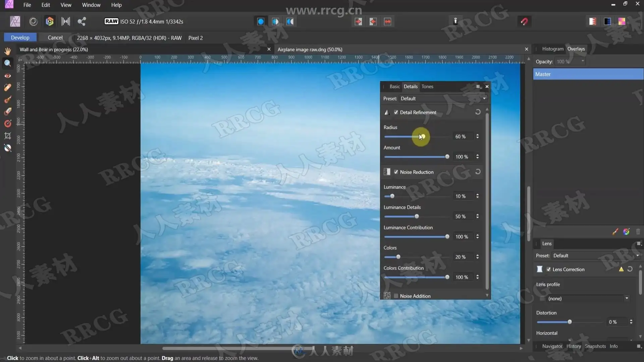This screenshot has width=644, height=362.
Task: Show clipped shadows icon in toolbar
Action: point(607,21)
